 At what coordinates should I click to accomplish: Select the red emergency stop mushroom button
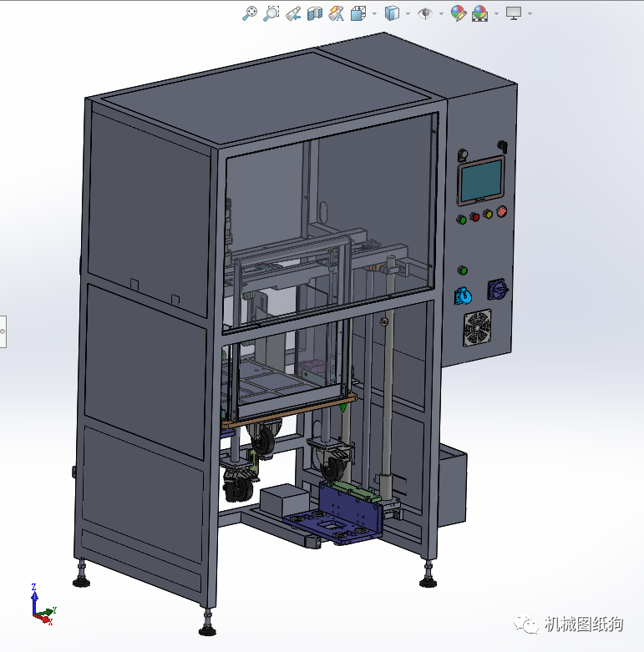point(502,212)
